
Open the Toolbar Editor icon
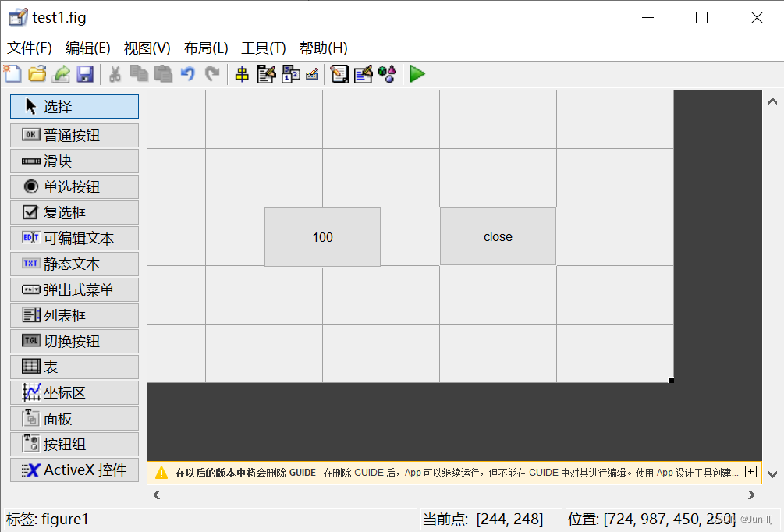(x=312, y=74)
